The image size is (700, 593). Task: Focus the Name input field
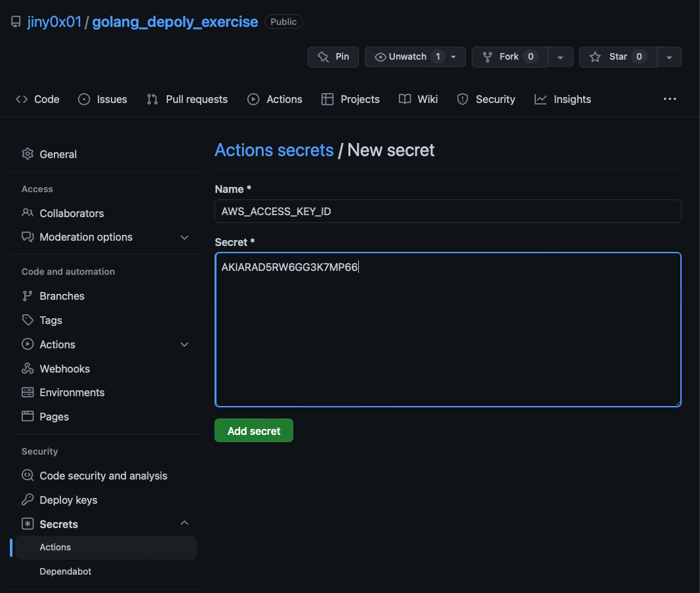point(448,211)
